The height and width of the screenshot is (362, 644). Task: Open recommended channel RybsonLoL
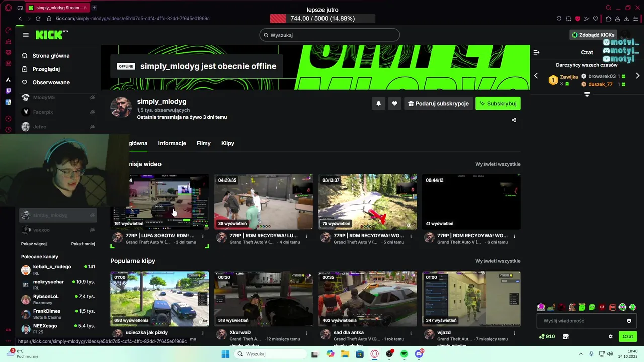point(58,299)
